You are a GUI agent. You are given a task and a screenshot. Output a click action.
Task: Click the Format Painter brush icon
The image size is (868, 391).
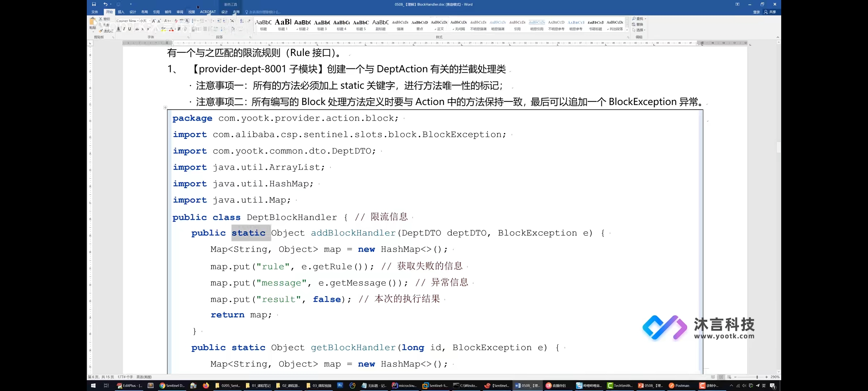click(101, 31)
